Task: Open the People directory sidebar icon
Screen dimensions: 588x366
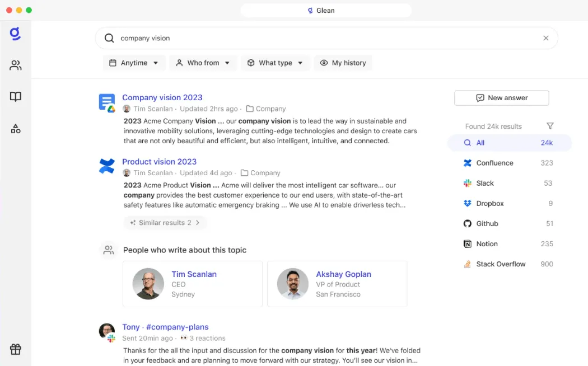Action: pos(15,65)
